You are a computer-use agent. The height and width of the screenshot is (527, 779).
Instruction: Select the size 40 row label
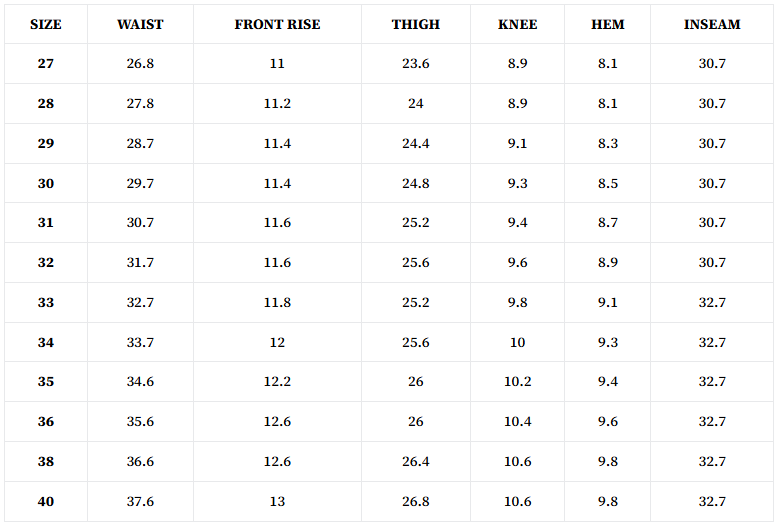[x=46, y=502]
